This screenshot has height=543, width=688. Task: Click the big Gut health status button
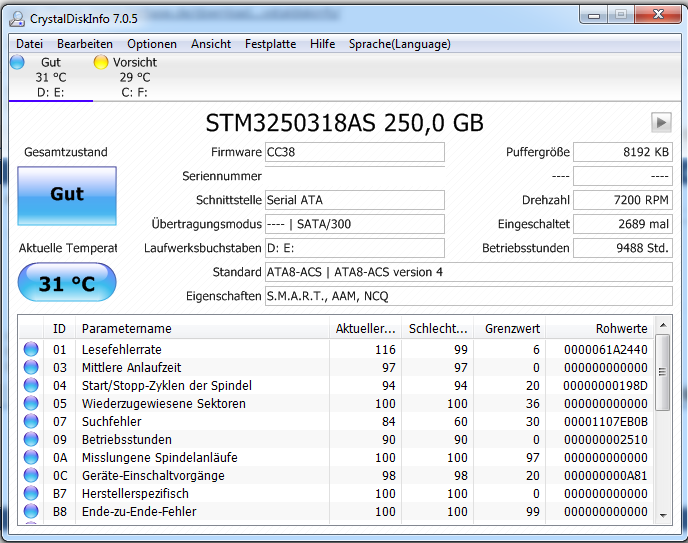tap(67, 196)
